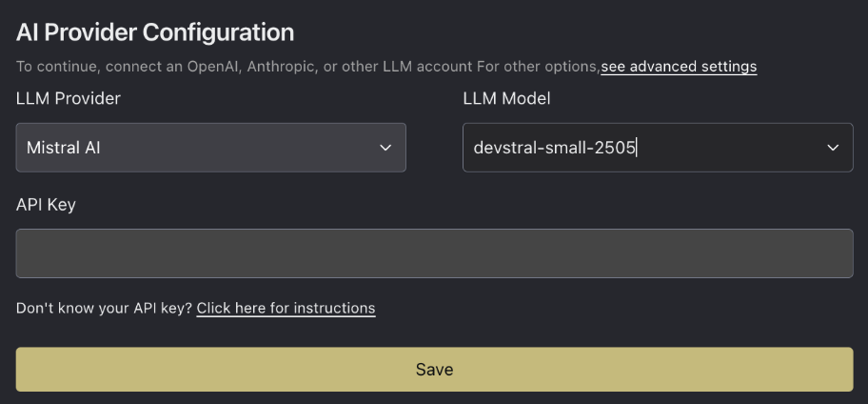This screenshot has height=404, width=868.
Task: Click the API Key field label
Action: pos(46,204)
